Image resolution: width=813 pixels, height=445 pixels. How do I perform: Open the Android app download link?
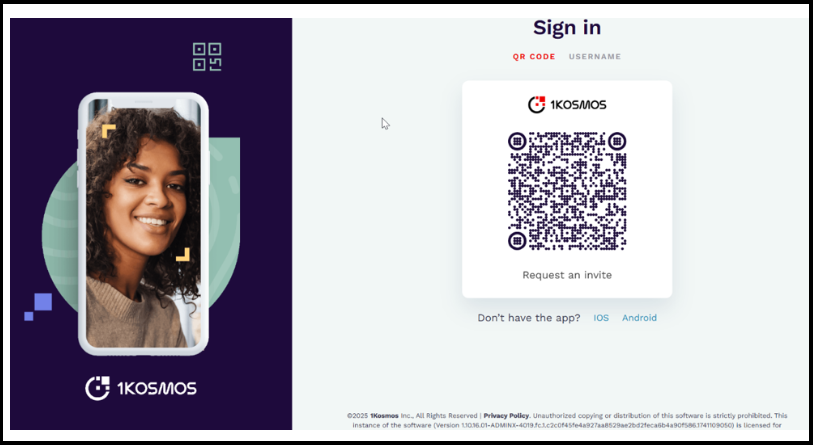coord(639,318)
